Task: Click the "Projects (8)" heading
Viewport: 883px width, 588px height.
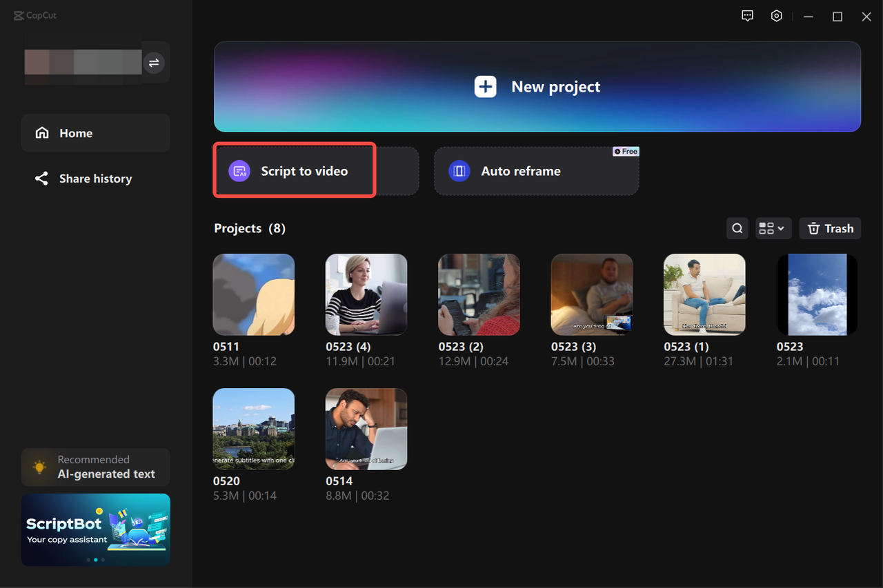Action: coord(250,228)
